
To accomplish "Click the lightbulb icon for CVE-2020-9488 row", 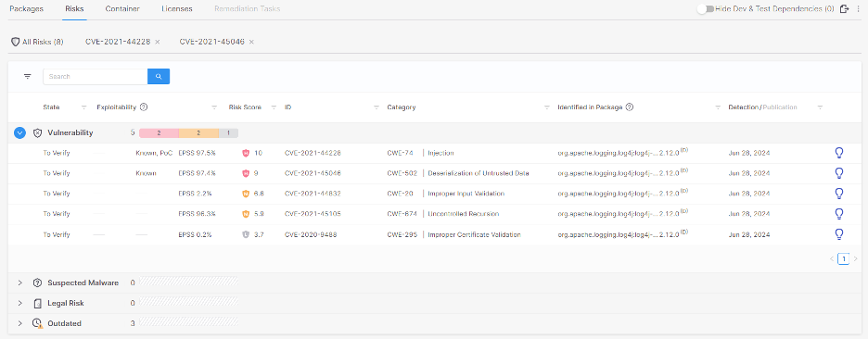I will click(838, 234).
